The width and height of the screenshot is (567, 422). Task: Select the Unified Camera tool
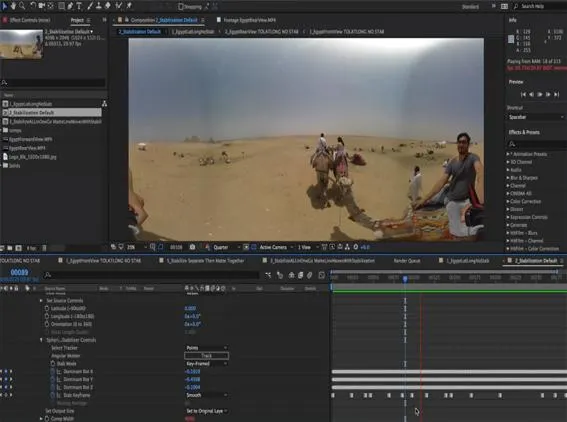pos(42,5)
